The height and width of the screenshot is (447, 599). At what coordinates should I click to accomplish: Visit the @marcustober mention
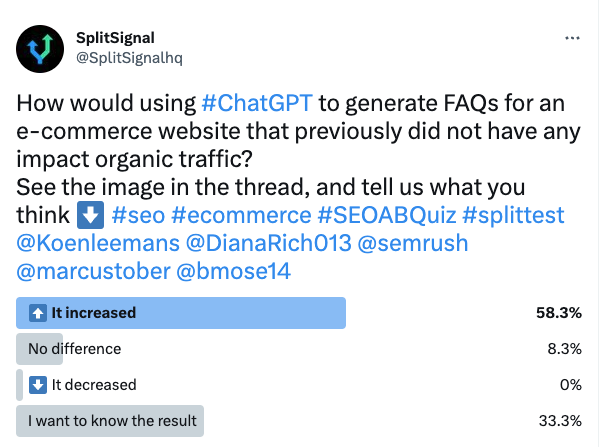click(94, 271)
